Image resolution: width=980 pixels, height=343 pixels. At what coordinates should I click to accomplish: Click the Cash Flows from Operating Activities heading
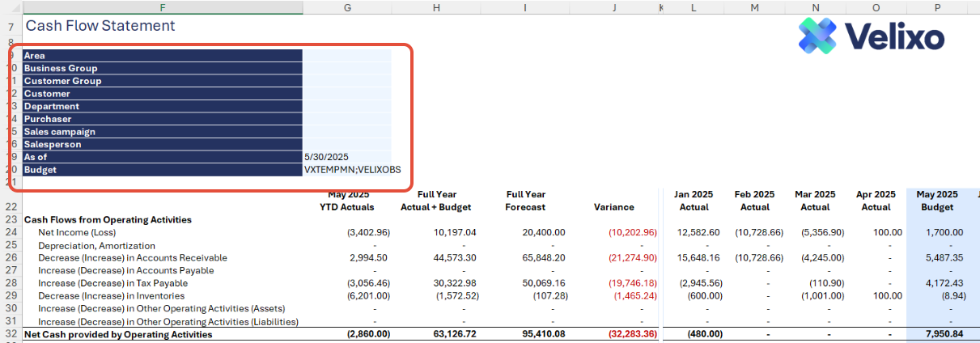pyautogui.click(x=108, y=220)
